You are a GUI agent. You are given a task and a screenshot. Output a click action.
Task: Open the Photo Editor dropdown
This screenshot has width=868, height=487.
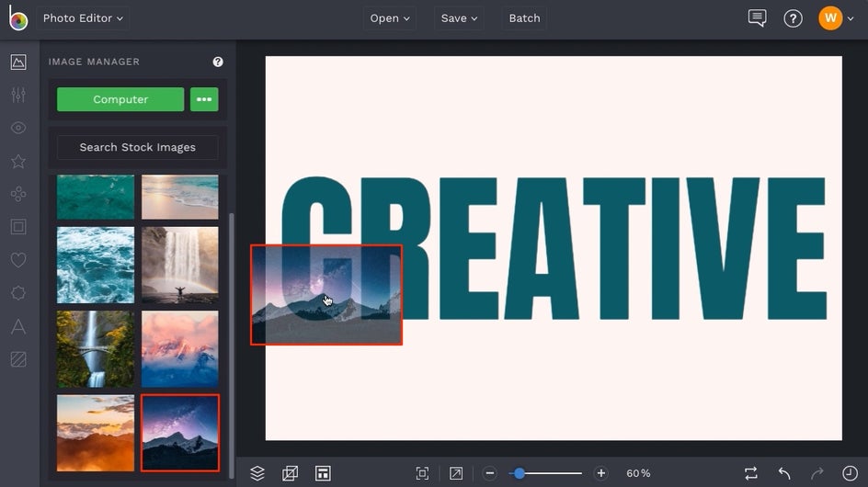[83, 18]
